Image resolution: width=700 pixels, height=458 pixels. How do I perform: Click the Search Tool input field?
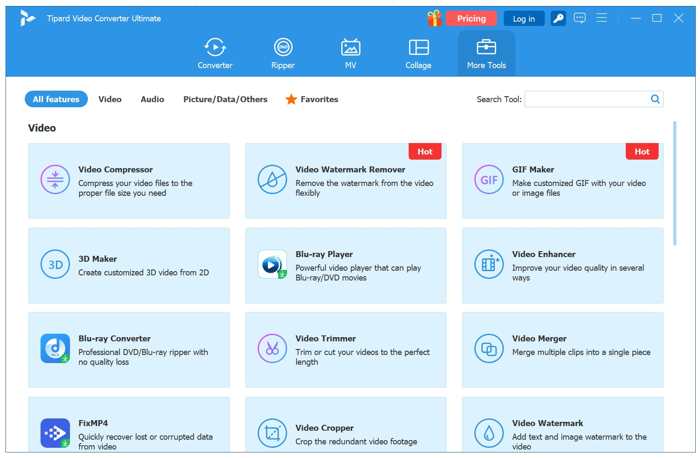586,99
